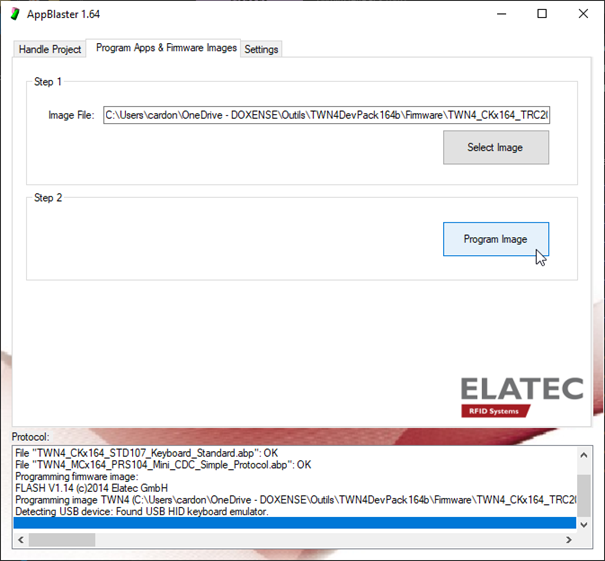This screenshot has width=605, height=561.
Task: Select log line 'Programming image TWN4 (C:\Users'
Action: [295, 500]
